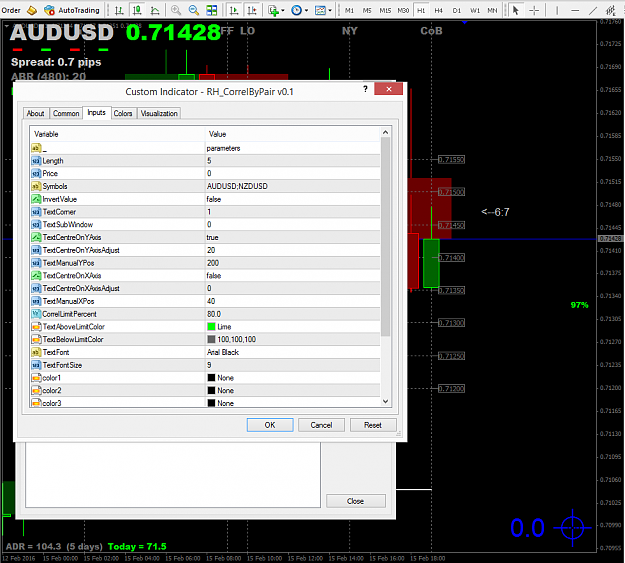Click the color1 None swatch
The height and width of the screenshot is (563, 625).
pyautogui.click(x=211, y=378)
